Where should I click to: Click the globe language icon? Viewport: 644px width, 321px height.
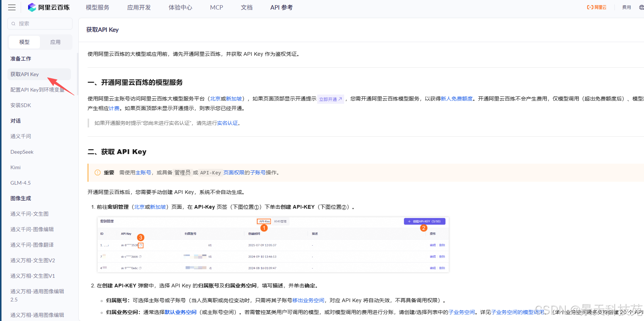[641, 7]
